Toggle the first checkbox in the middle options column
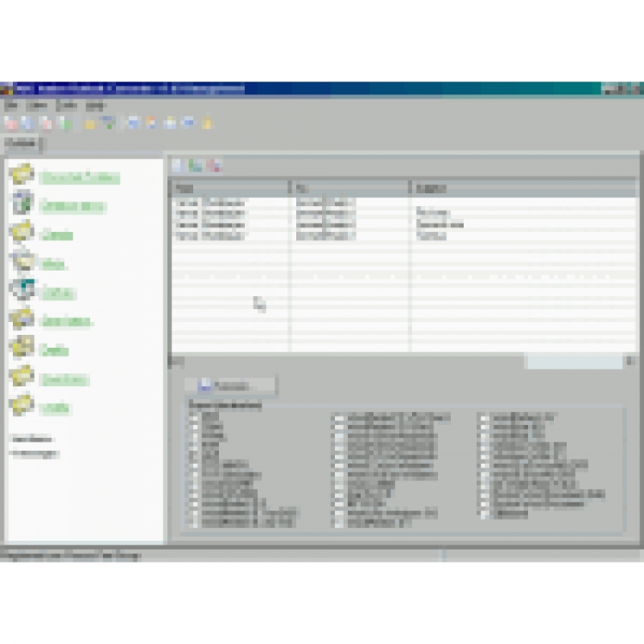This screenshot has height=644, width=644. click(x=338, y=418)
